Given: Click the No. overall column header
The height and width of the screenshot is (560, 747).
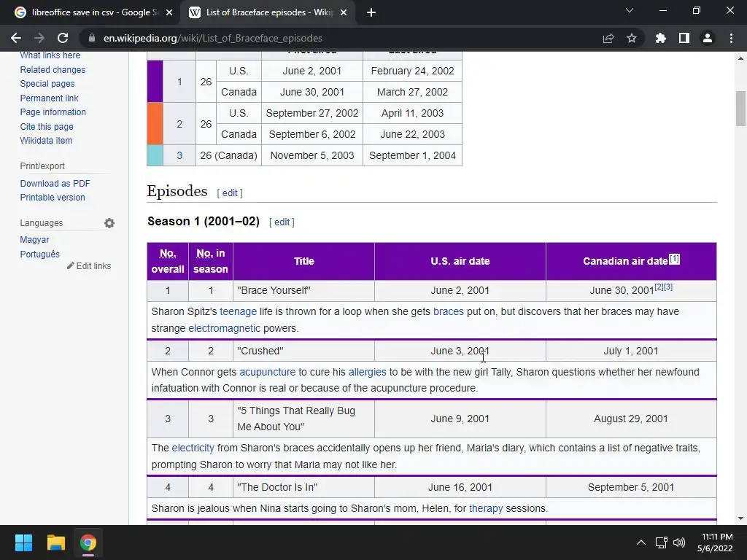Looking at the screenshot, I should click(168, 261).
